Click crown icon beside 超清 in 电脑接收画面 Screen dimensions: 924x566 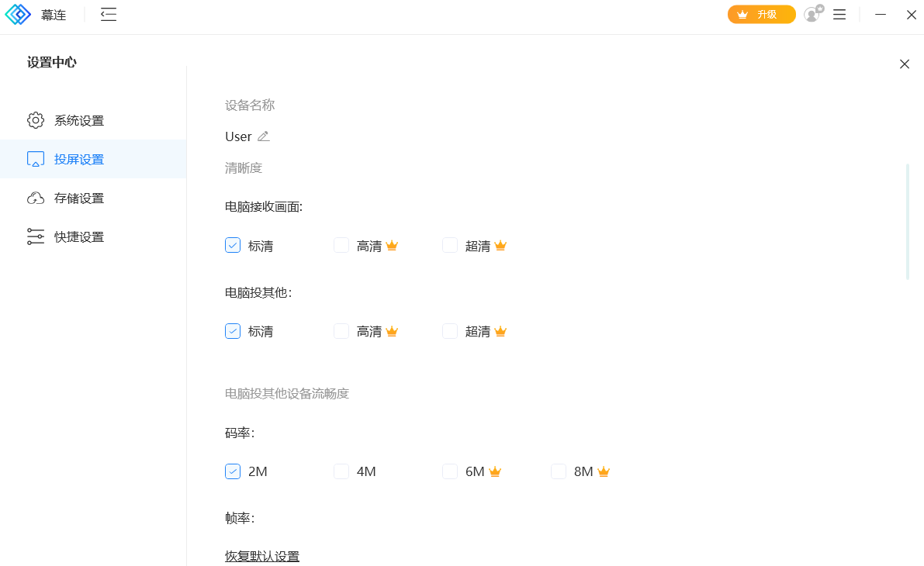pyautogui.click(x=500, y=246)
